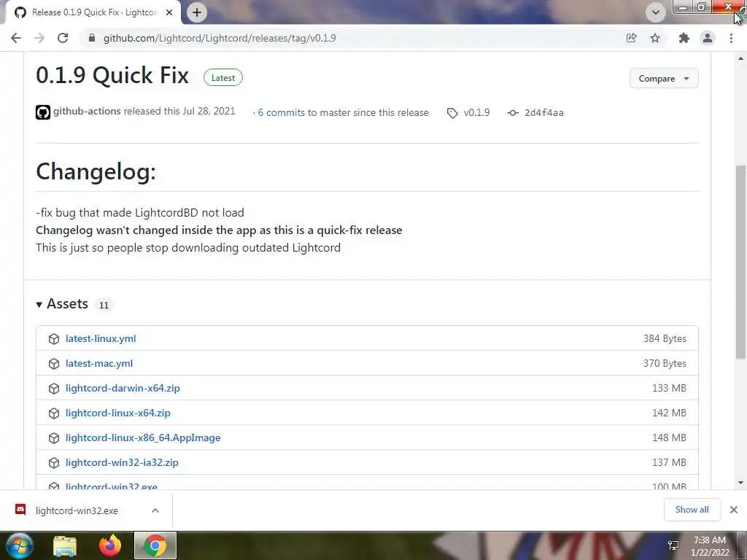Open the tab search dropdown arrow
Screen dimensions: 747x560
click(x=656, y=12)
